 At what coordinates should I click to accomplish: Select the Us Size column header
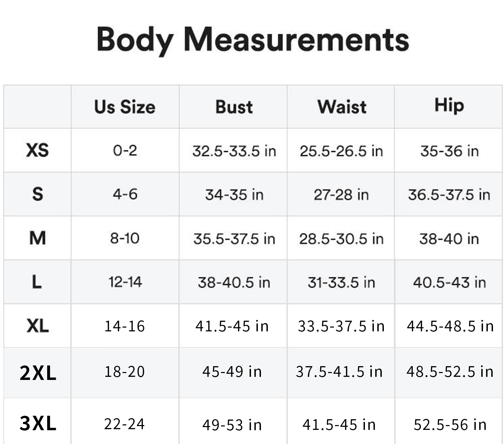[125, 107]
